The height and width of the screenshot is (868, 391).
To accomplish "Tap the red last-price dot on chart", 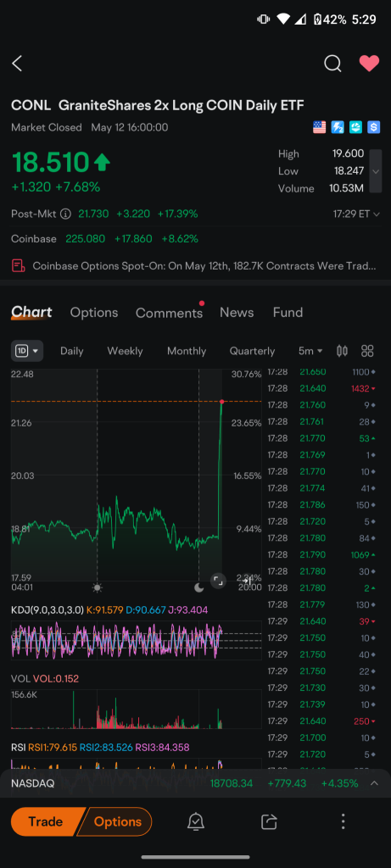I will pyautogui.click(x=221, y=401).
